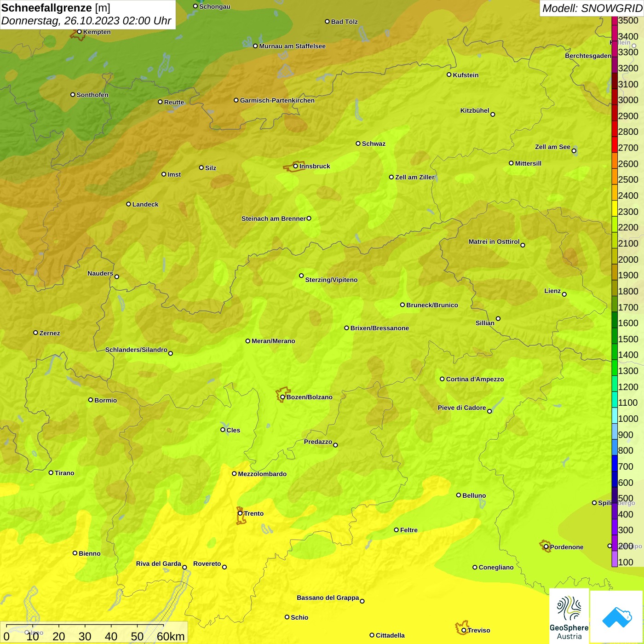Click the Innsbruck city marker

[x=296, y=166]
